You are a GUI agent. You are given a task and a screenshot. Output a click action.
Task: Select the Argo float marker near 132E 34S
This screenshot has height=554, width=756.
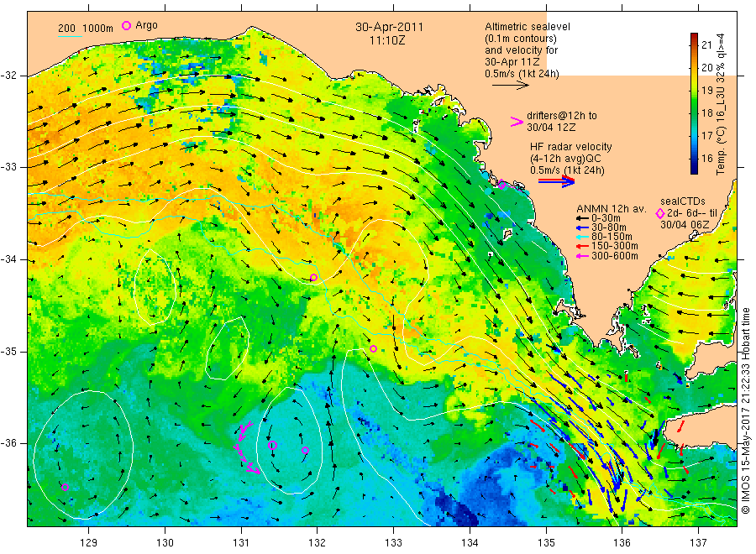click(314, 277)
